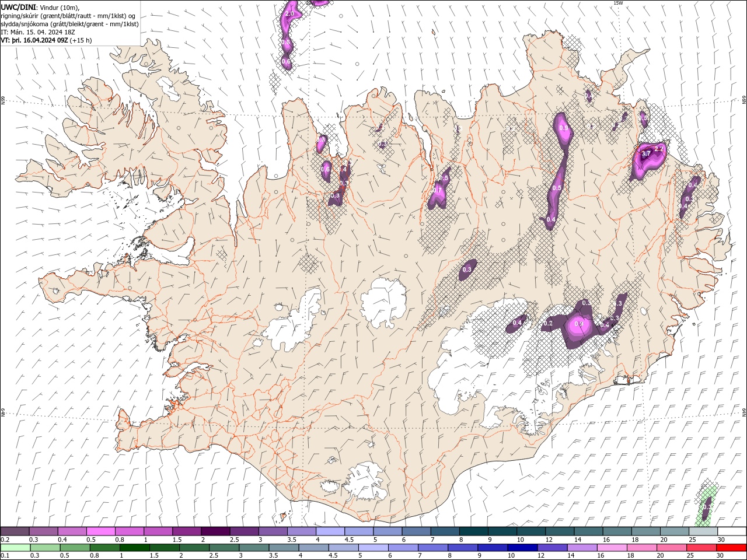Choose the darkest green 1 swatch in lower legend
Screen dimensions: 747x560
(135, 548)
